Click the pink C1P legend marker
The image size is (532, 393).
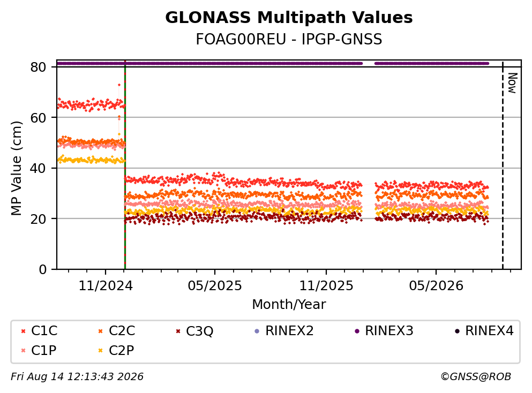[24, 351]
